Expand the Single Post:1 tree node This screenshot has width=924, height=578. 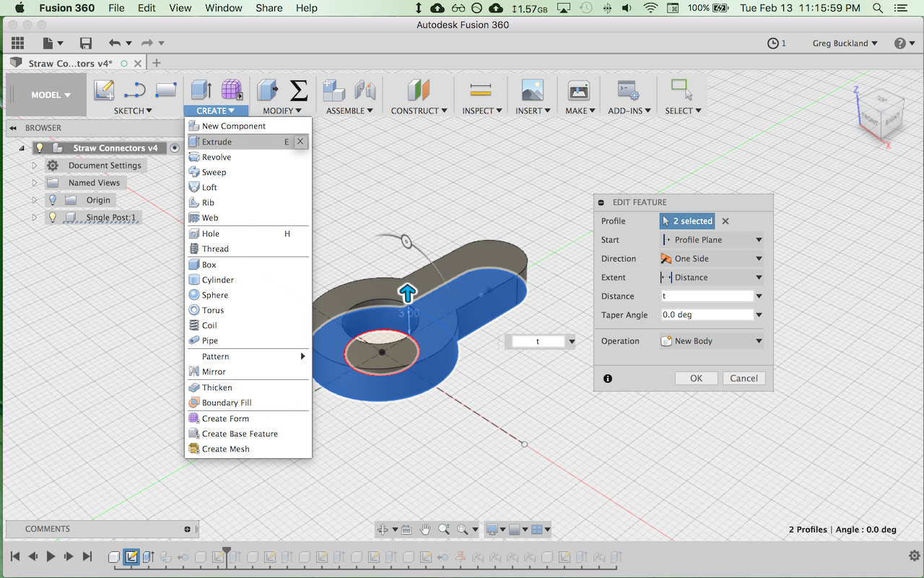[34, 217]
